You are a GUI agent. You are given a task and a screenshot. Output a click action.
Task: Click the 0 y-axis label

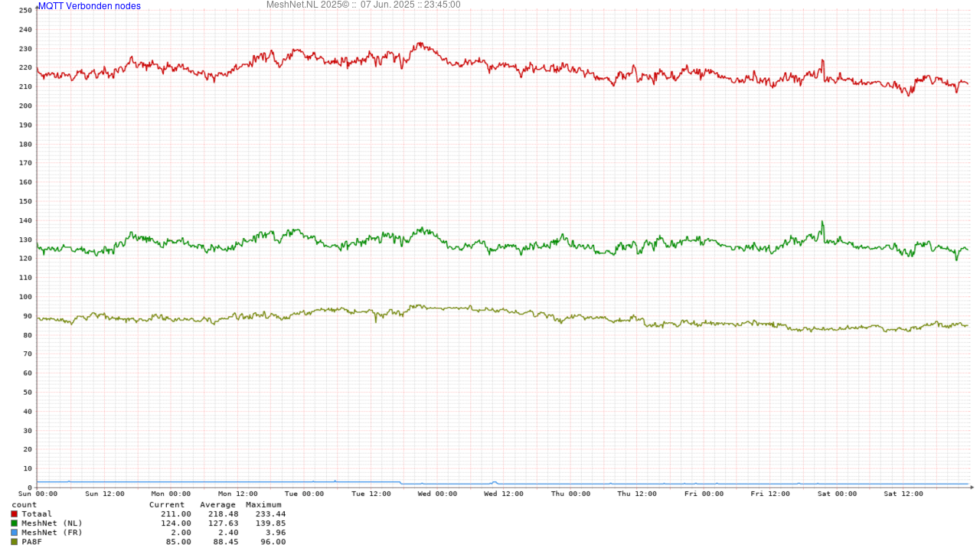(30, 487)
